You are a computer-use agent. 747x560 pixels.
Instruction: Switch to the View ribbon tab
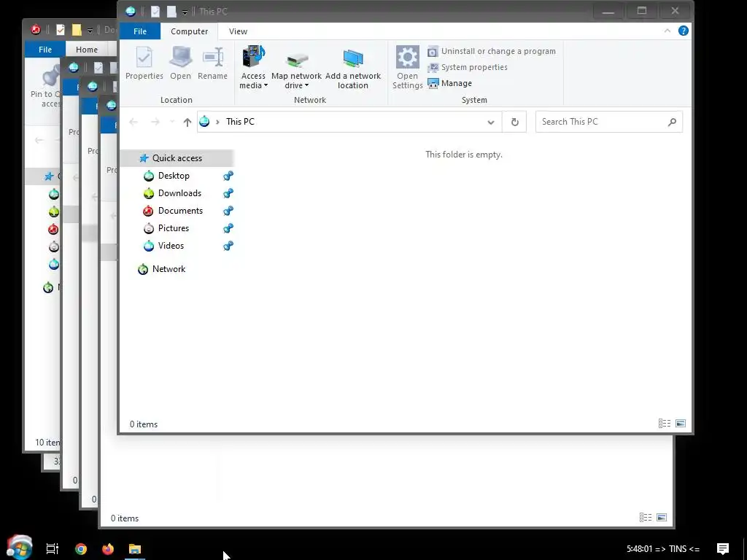tap(238, 31)
